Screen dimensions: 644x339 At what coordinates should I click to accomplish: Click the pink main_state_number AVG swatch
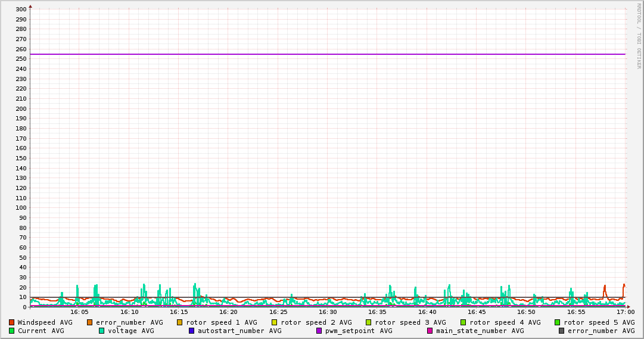coord(430,331)
